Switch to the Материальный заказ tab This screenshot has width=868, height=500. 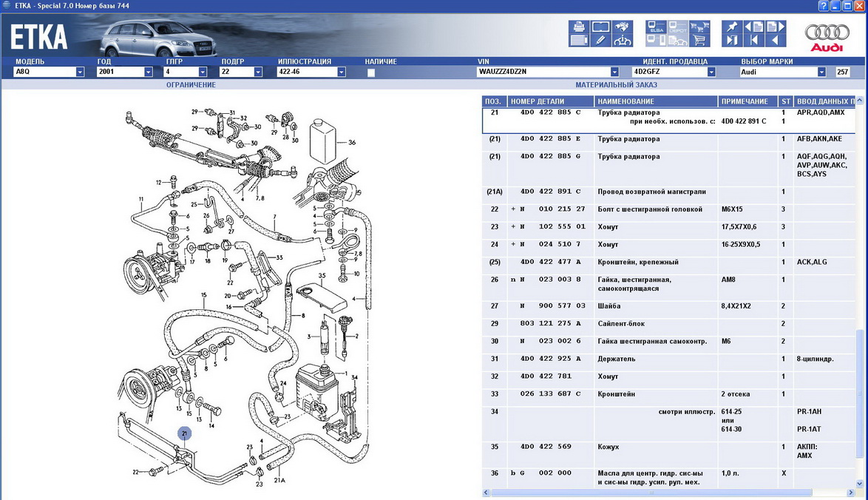(x=616, y=85)
